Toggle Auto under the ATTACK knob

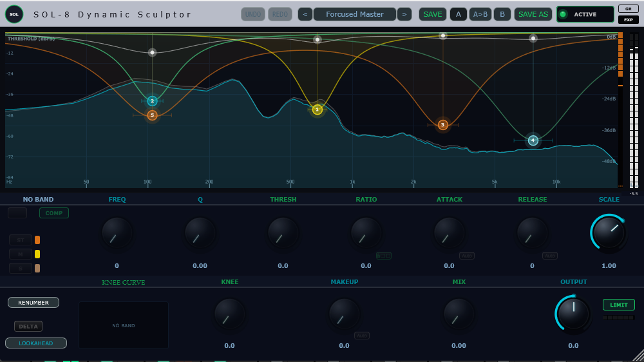coord(467,256)
